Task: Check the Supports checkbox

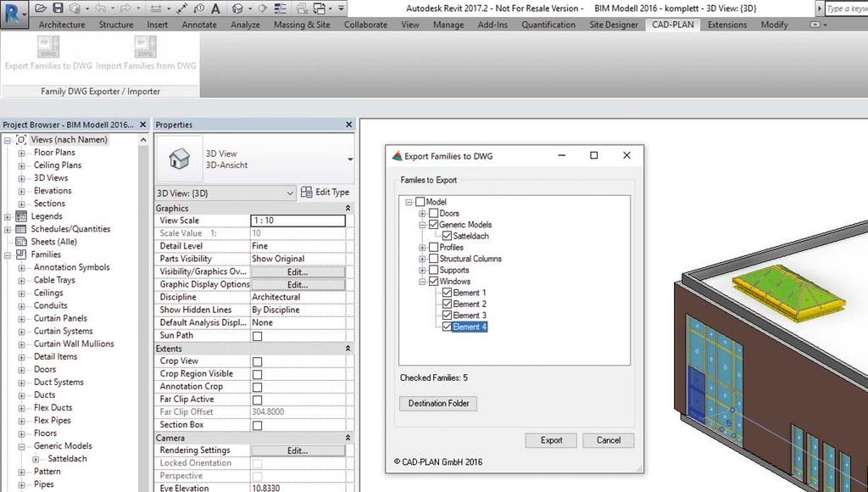Action: (433, 271)
